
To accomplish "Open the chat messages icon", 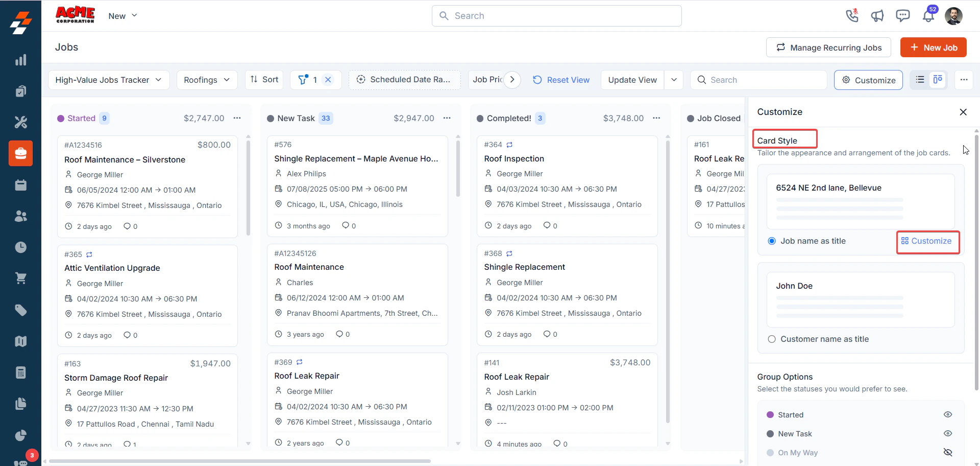I will tap(903, 16).
